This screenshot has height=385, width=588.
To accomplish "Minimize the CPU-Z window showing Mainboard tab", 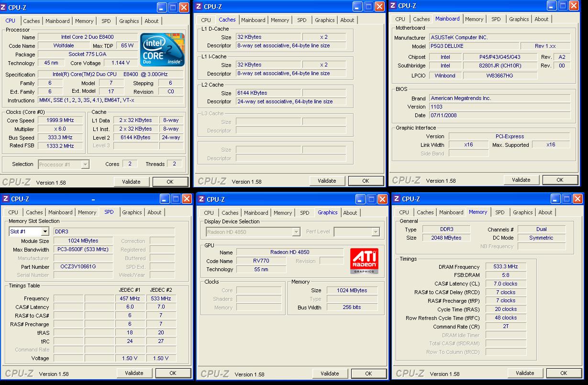I will point(552,6).
